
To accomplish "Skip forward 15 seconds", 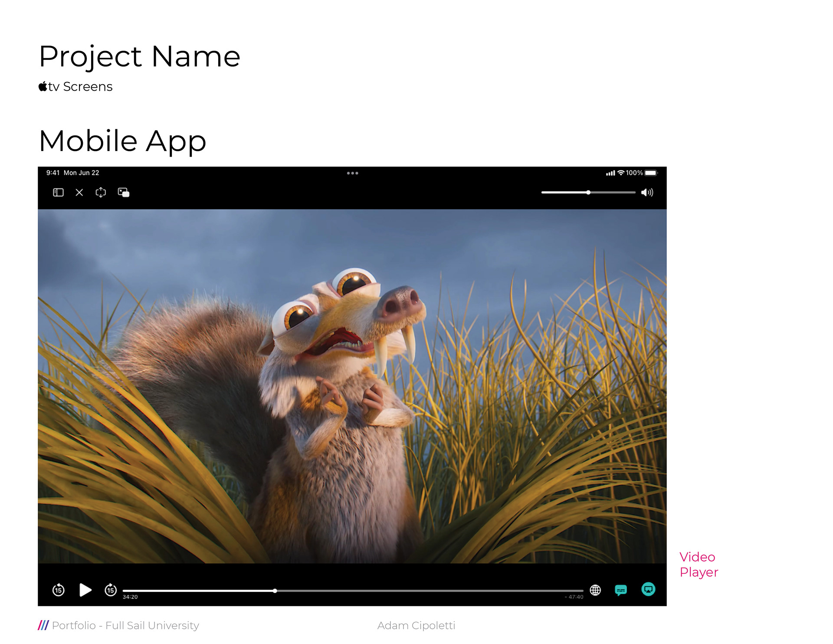I will [111, 590].
